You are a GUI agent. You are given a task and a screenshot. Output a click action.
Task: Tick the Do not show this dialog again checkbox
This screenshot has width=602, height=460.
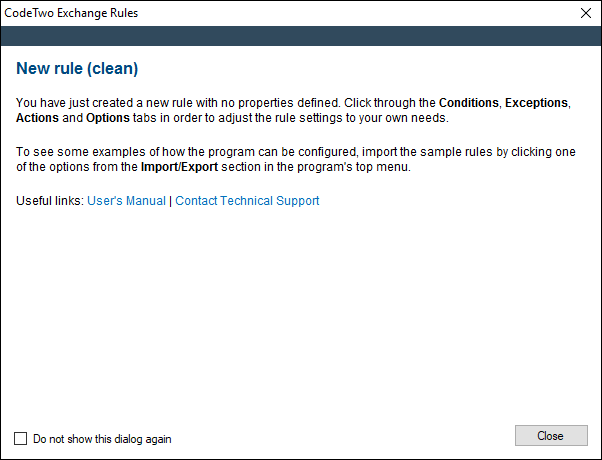(20, 438)
